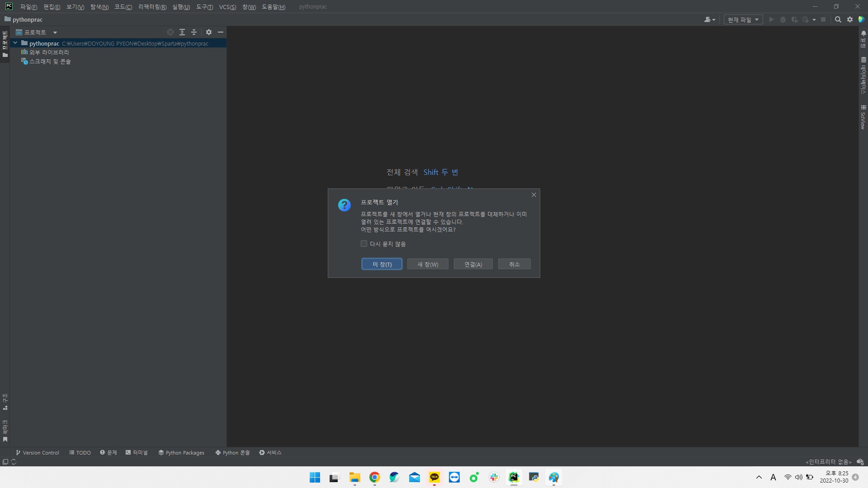
Task: Open the dropdown arrow beside Profile icon
Action: 814,19
